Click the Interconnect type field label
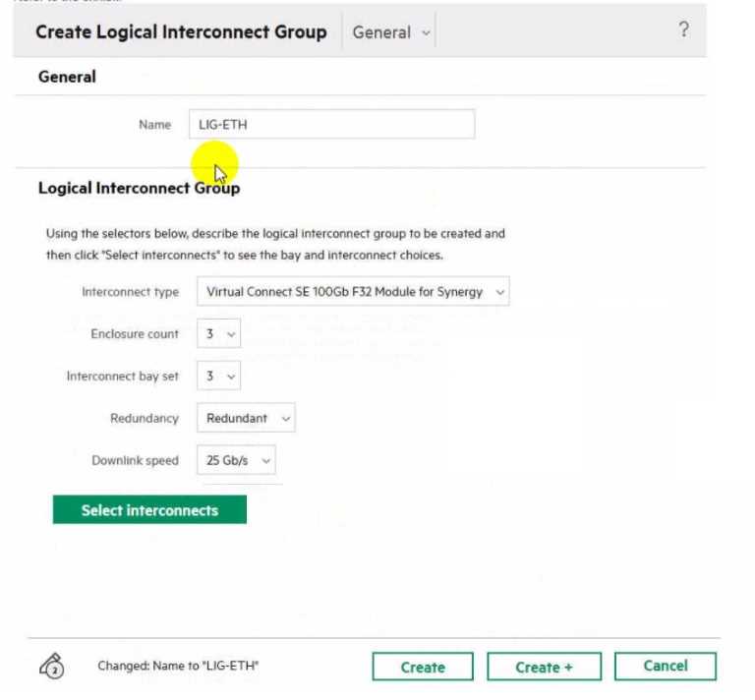755x700 pixels. pos(130,292)
